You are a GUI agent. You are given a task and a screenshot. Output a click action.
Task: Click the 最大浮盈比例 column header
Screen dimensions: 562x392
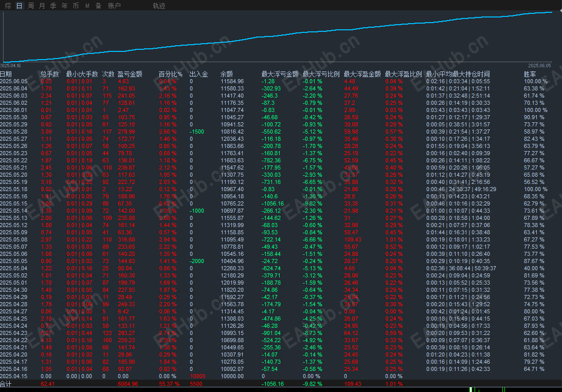[404, 74]
